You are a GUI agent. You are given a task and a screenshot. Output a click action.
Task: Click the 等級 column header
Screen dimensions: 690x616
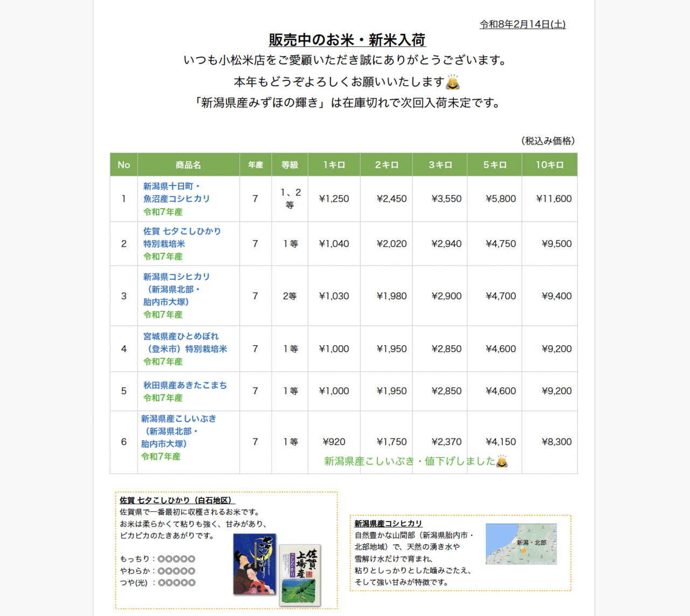pos(289,165)
